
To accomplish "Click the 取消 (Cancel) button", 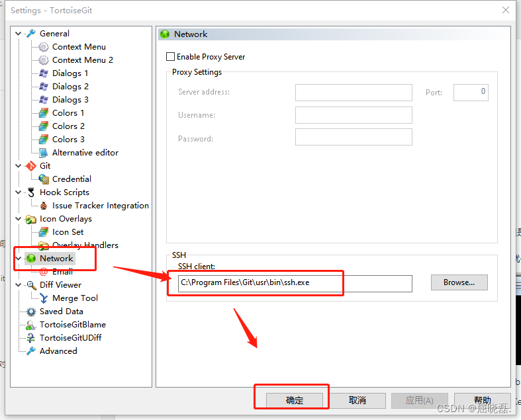I will 357,400.
